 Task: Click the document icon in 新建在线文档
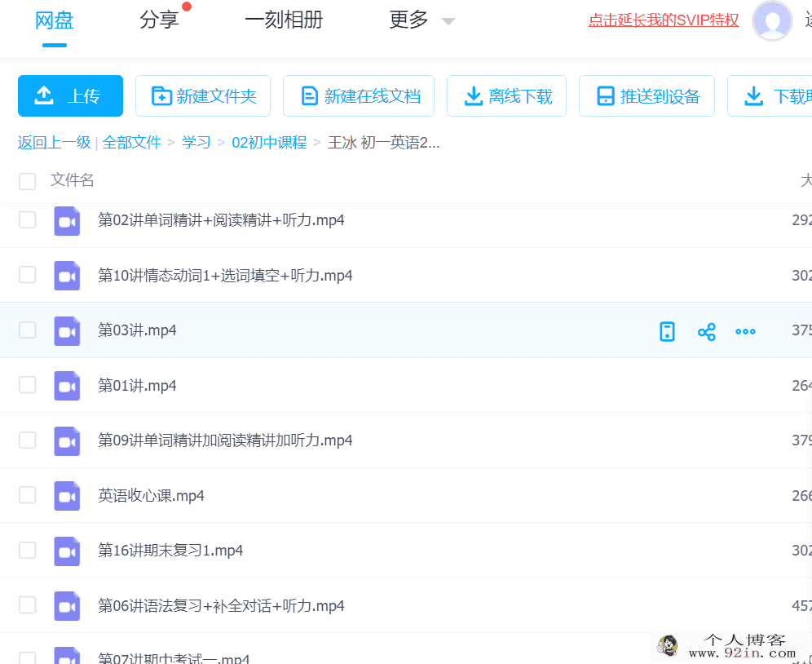(310, 96)
